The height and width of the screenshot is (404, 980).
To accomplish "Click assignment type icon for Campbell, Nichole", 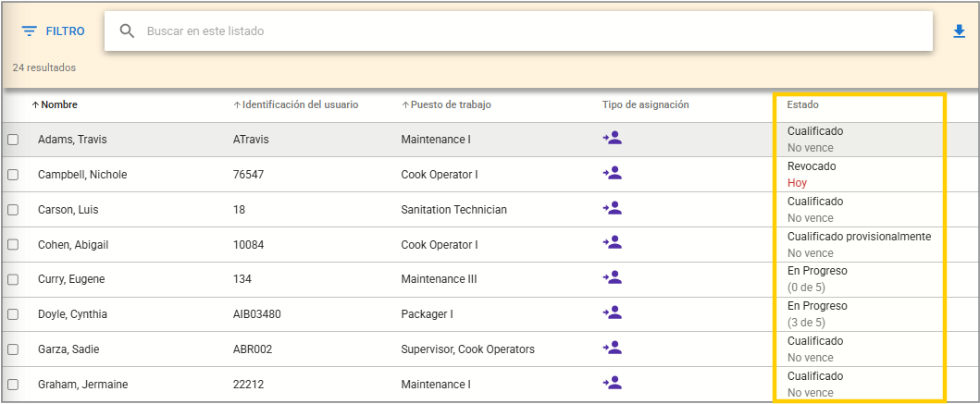I will [x=612, y=174].
